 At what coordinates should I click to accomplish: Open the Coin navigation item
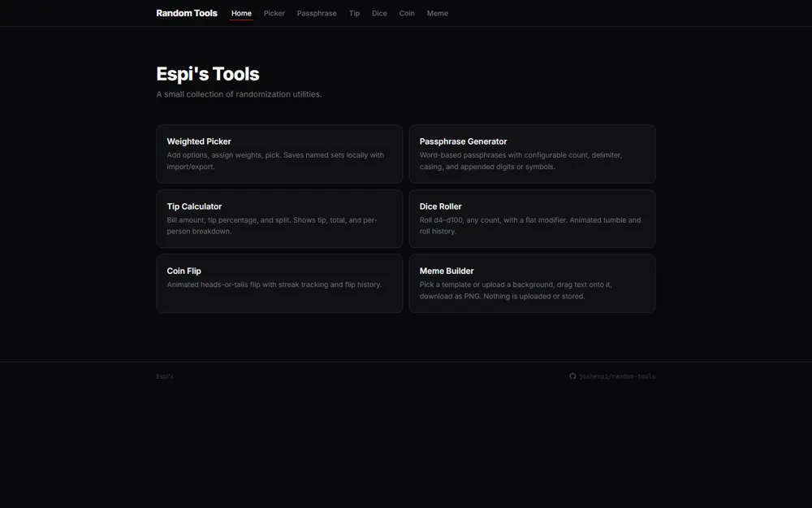point(407,14)
